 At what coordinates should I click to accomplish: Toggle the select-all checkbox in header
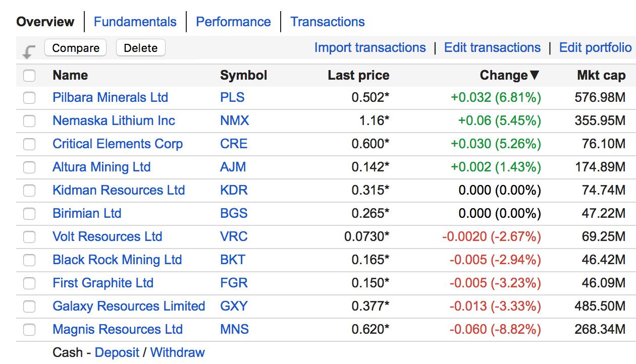click(x=29, y=76)
